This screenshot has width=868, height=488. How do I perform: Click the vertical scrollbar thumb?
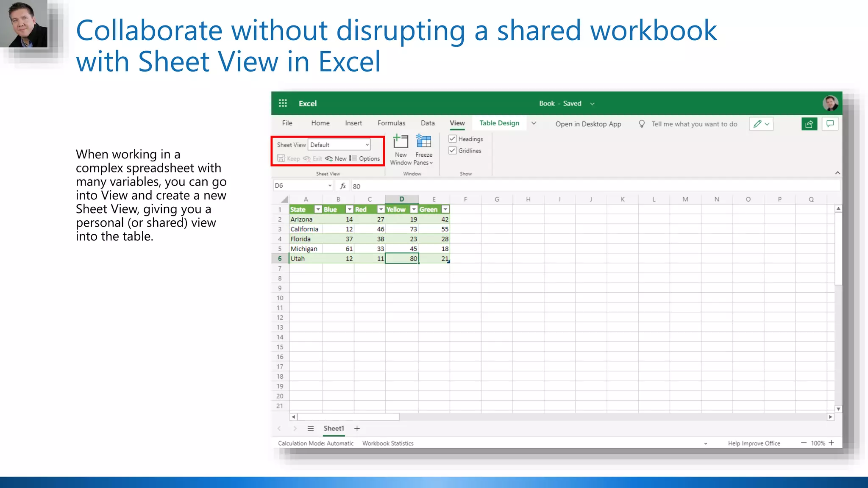838,248
